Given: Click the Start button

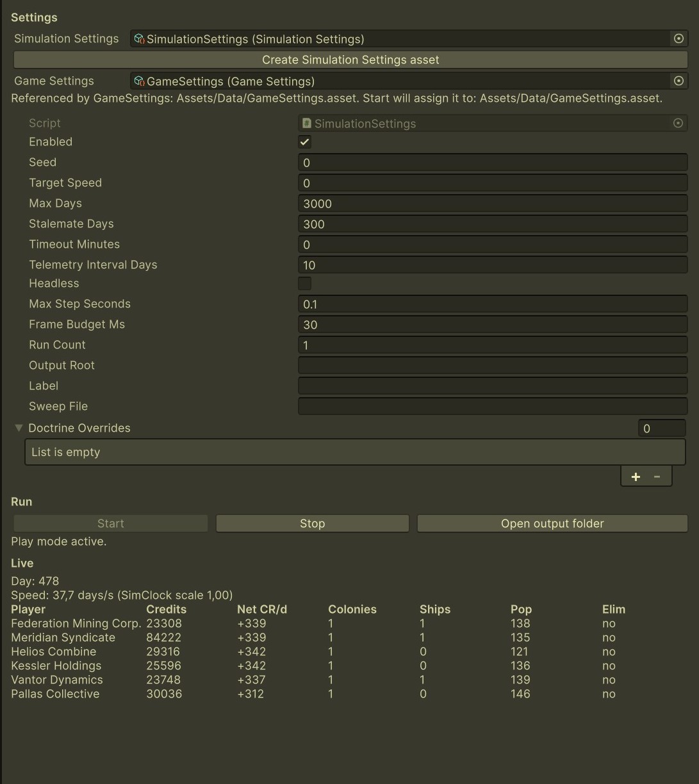Looking at the screenshot, I should click(x=111, y=523).
